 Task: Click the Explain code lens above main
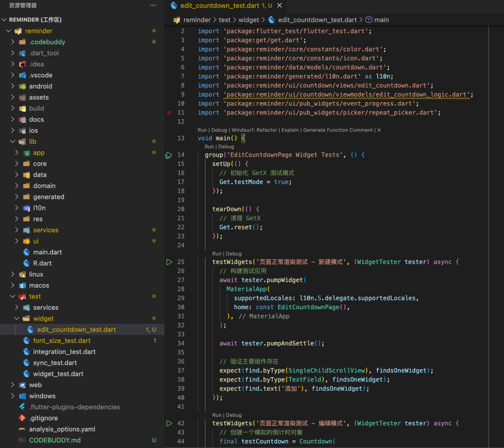[x=290, y=130]
